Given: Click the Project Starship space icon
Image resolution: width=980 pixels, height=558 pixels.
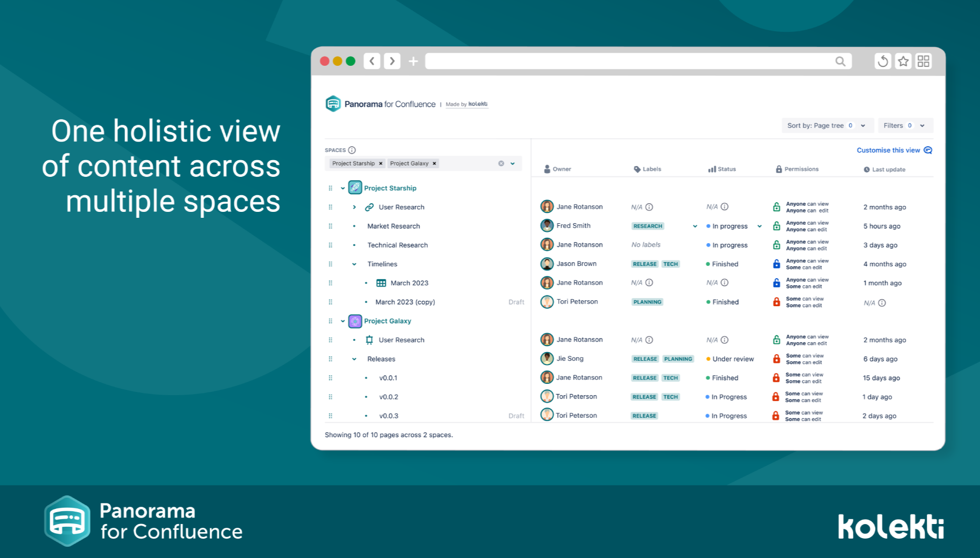Looking at the screenshot, I should coord(355,188).
